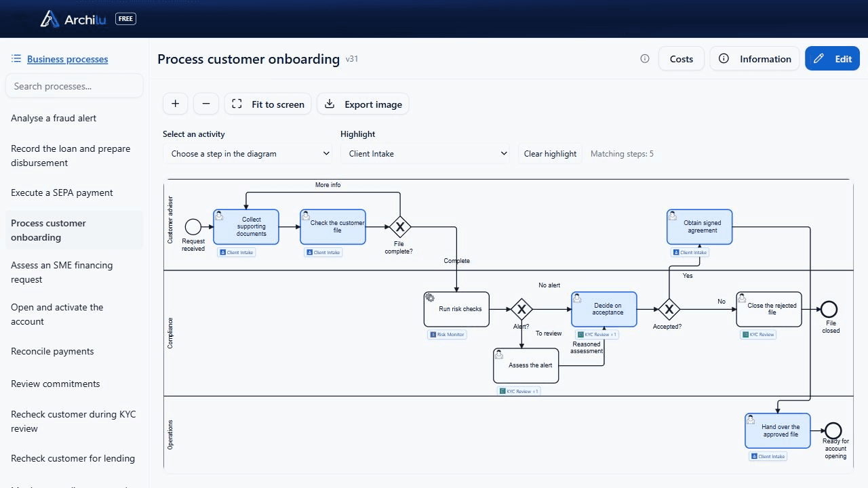Click the zoom out minus button
The height and width of the screenshot is (488, 868).
pyautogui.click(x=206, y=104)
